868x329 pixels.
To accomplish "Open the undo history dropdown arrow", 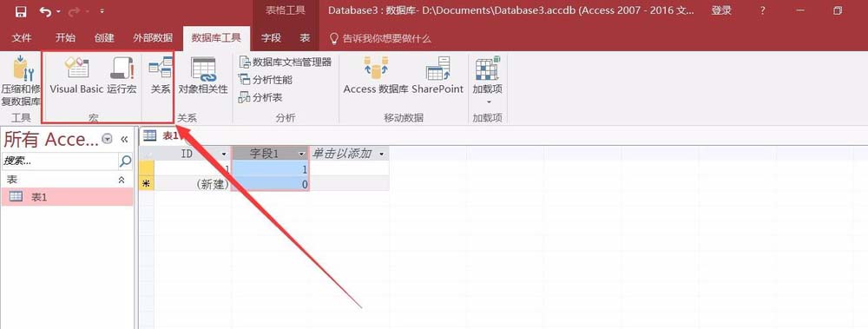I will pos(58,11).
